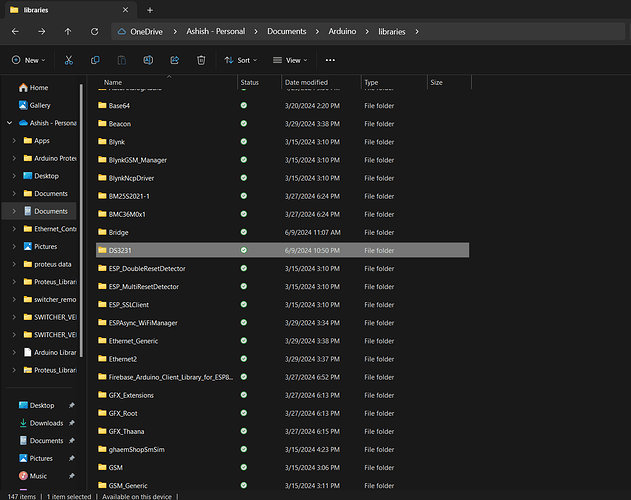Open the See more three-dots menu
Viewport: 631px width, 500px height.
330,60
